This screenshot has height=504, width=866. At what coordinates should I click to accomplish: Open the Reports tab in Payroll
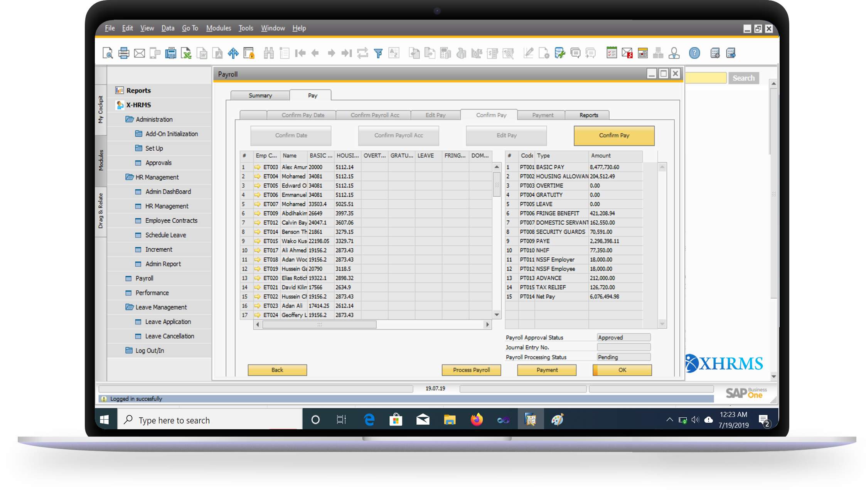(x=588, y=115)
